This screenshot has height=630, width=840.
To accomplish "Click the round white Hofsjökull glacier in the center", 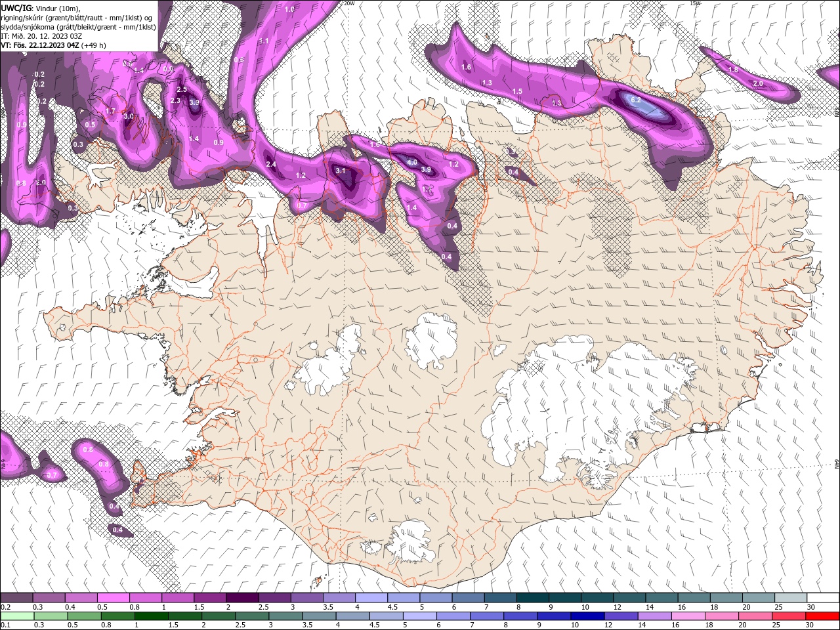I will (x=431, y=340).
